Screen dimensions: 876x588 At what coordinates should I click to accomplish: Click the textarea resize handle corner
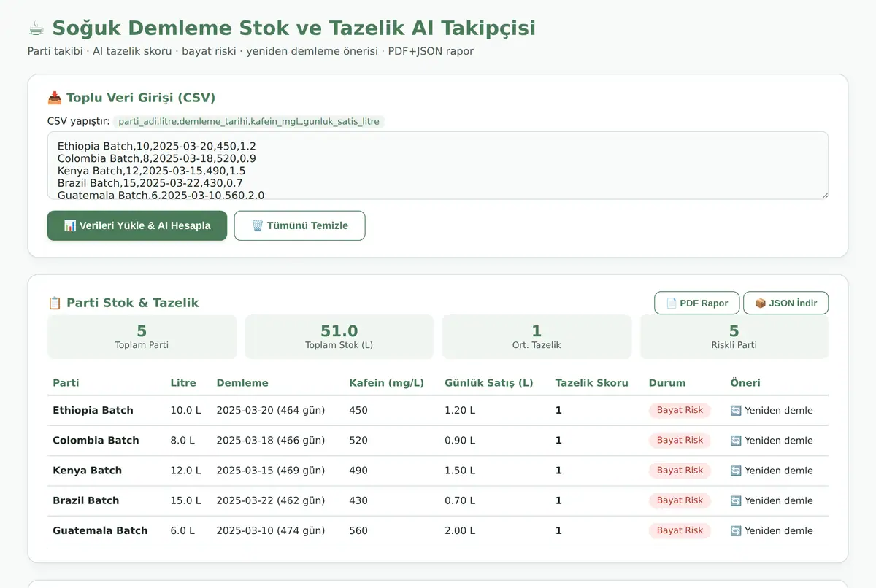pos(824,195)
